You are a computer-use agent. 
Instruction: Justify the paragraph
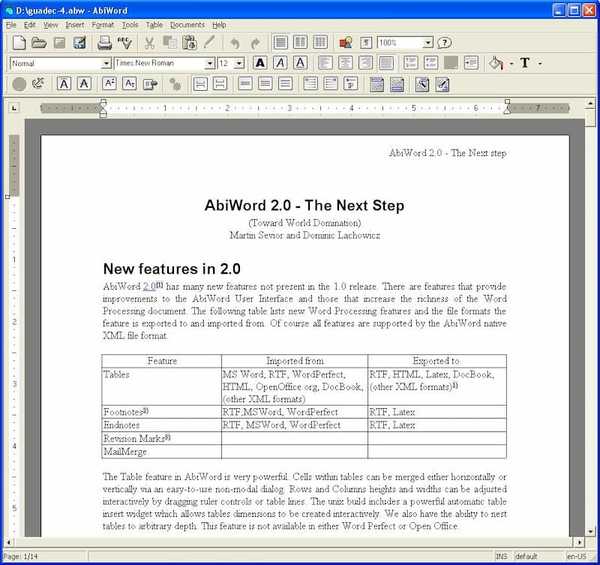[x=386, y=63]
